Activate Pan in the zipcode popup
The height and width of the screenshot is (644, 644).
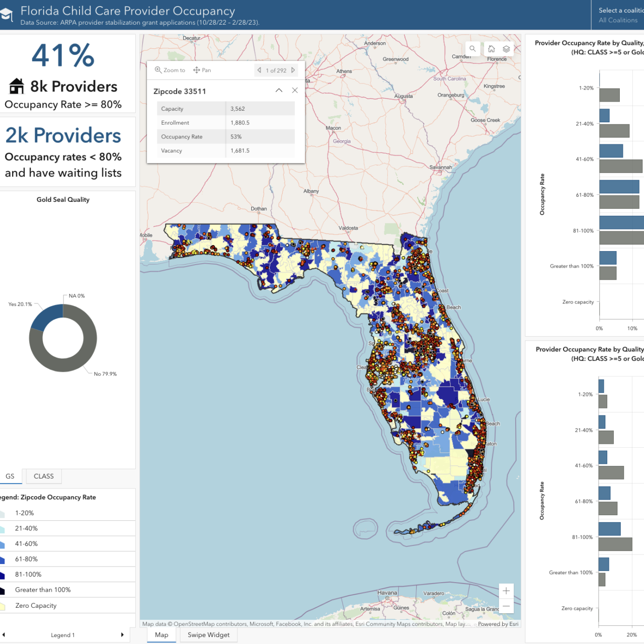[x=202, y=70]
